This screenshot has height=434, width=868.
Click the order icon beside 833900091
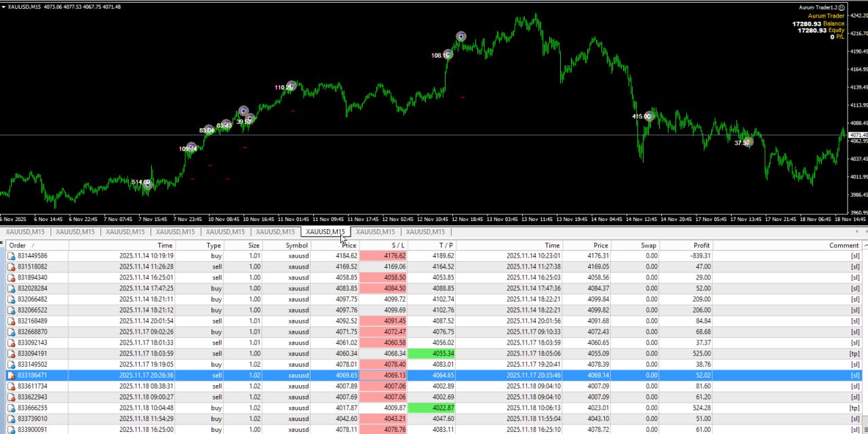11,430
